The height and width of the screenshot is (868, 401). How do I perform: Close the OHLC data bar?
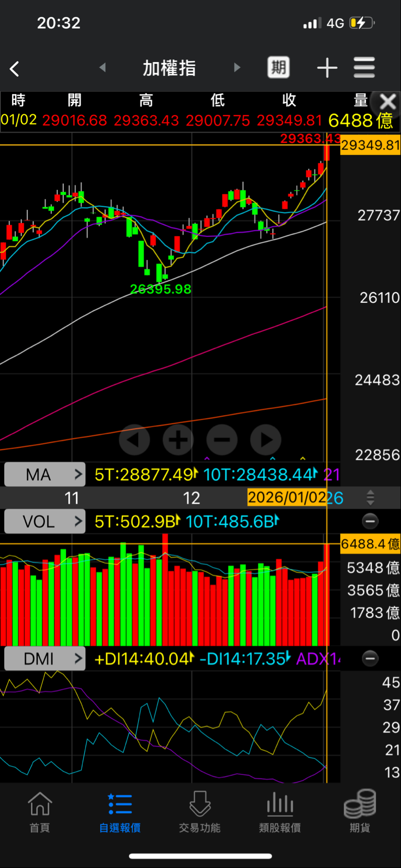[388, 102]
